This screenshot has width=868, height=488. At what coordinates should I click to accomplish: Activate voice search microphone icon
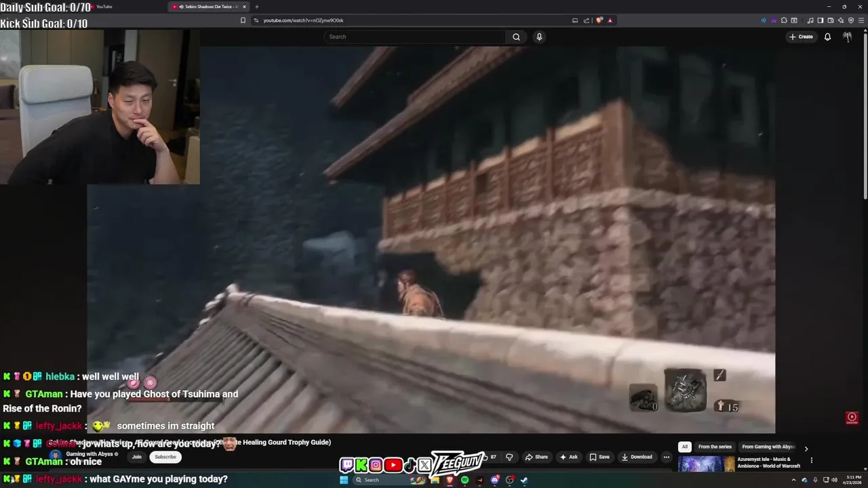pos(539,37)
